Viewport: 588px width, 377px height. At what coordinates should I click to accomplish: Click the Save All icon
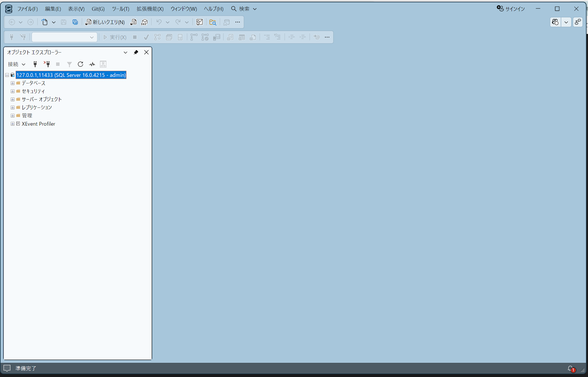tap(75, 22)
